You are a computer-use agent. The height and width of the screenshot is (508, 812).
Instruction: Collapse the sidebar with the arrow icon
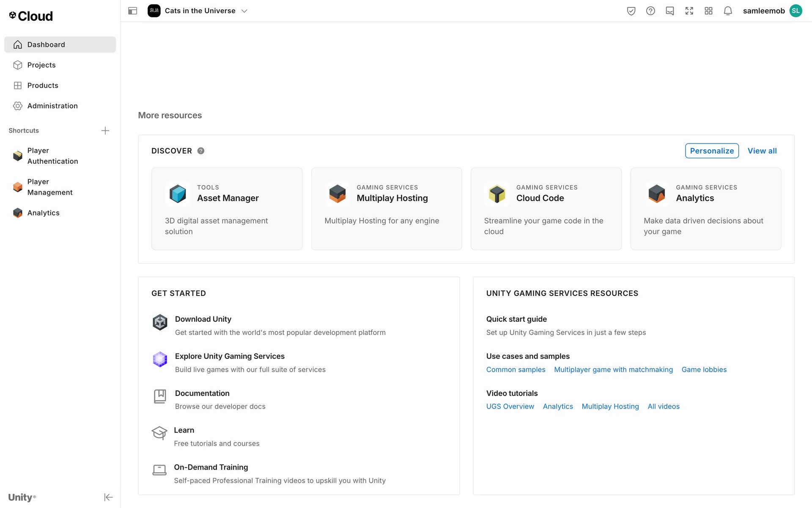click(108, 497)
